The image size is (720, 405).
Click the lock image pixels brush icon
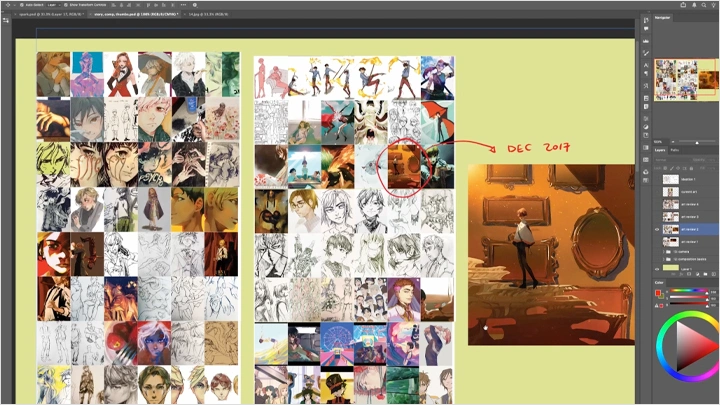pos(672,168)
